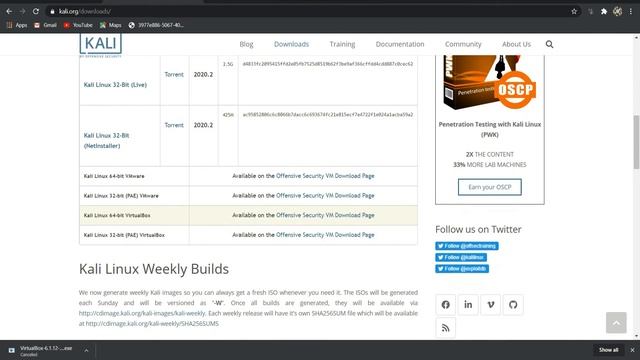Image resolution: width=640 pixels, height=360 pixels.
Task: Click the VirtualBox installer file icon
Action: pyautogui.click(x=11, y=350)
